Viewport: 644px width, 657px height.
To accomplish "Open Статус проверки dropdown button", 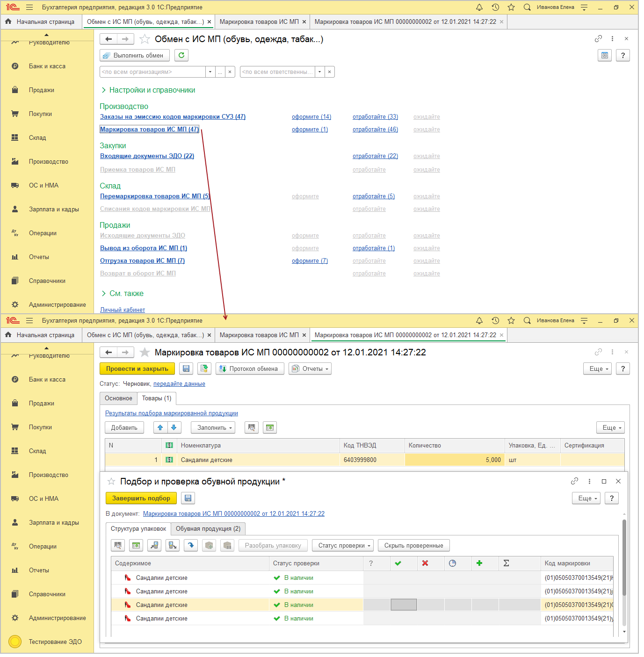I will point(343,545).
